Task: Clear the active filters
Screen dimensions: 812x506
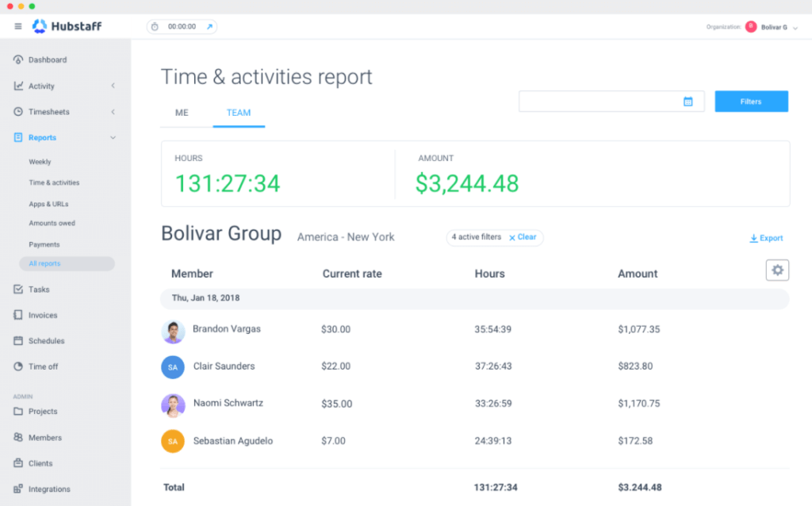Action: click(527, 237)
